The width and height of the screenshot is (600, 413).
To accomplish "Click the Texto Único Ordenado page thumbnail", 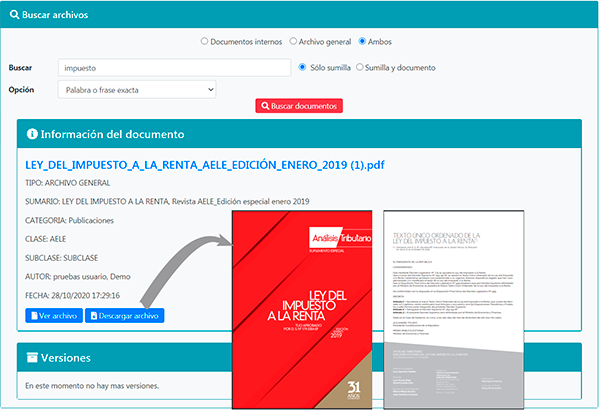I will (x=454, y=309).
